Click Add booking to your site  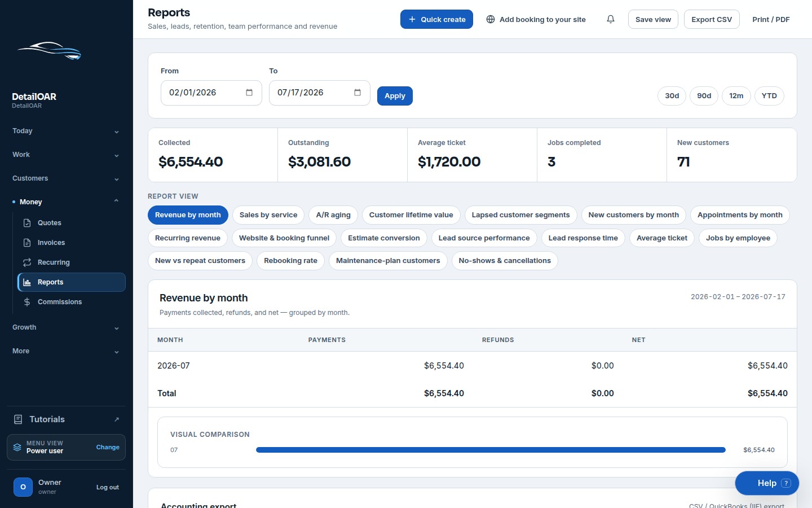(x=536, y=19)
